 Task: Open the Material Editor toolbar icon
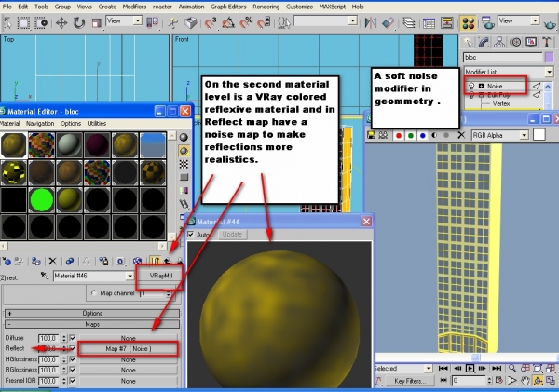[468, 23]
